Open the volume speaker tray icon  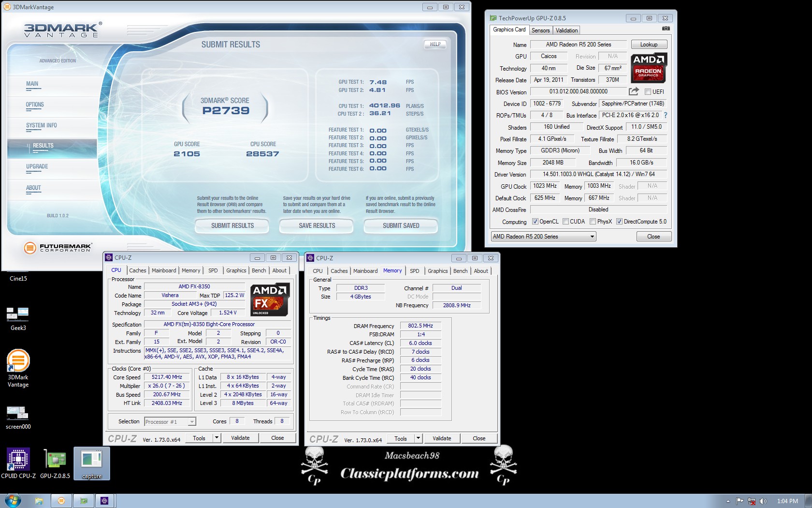[763, 501]
